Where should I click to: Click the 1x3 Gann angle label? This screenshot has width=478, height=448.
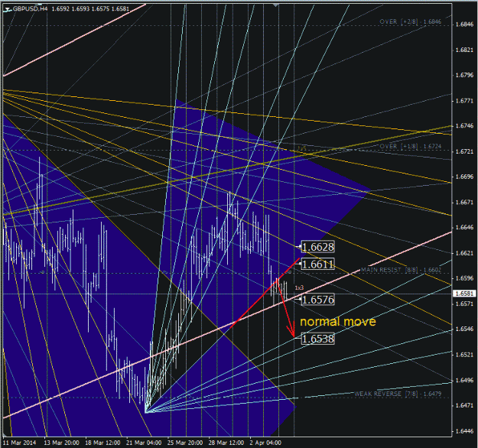[x=299, y=287]
